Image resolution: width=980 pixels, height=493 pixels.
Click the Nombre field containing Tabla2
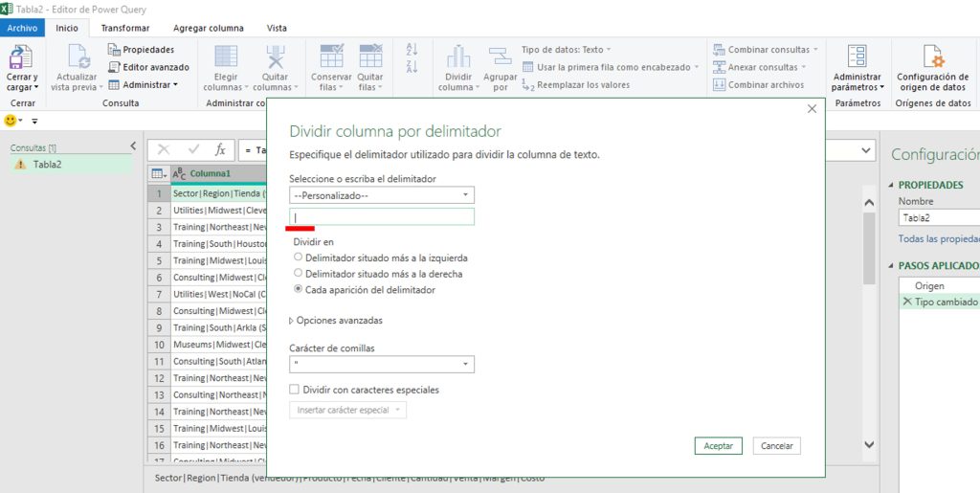pos(939,217)
